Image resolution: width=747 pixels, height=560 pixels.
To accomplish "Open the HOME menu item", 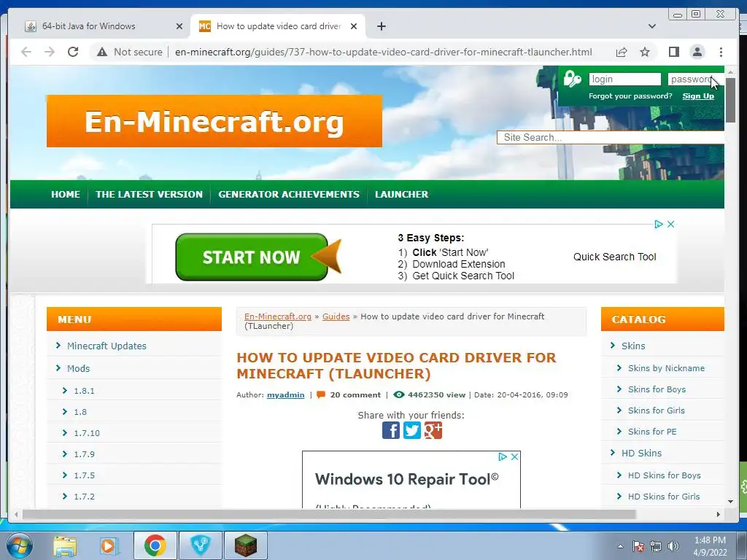I will click(66, 194).
